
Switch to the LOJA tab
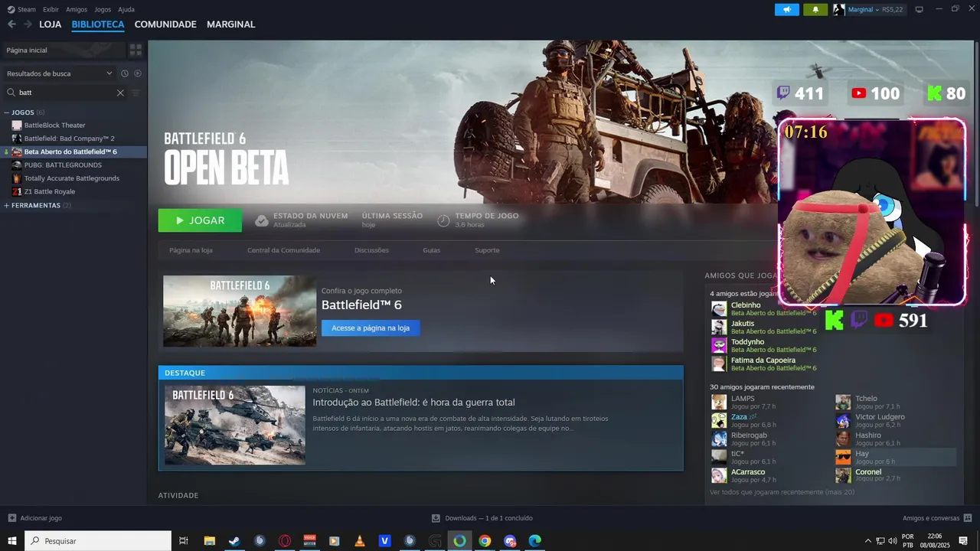(51, 24)
